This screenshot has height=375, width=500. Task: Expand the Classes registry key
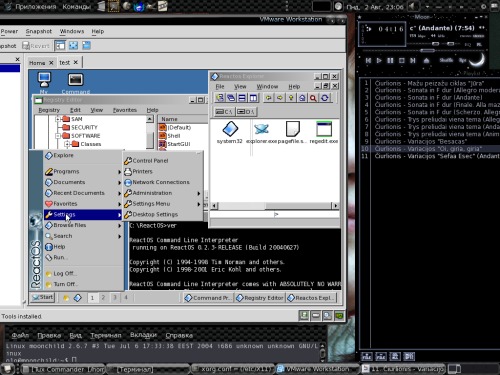[67, 144]
